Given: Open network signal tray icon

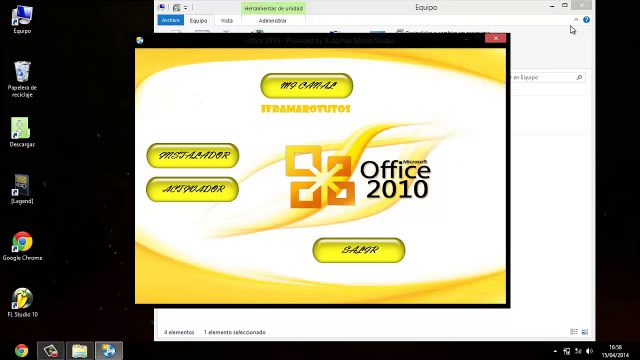Looking at the screenshot, I should [578, 351].
